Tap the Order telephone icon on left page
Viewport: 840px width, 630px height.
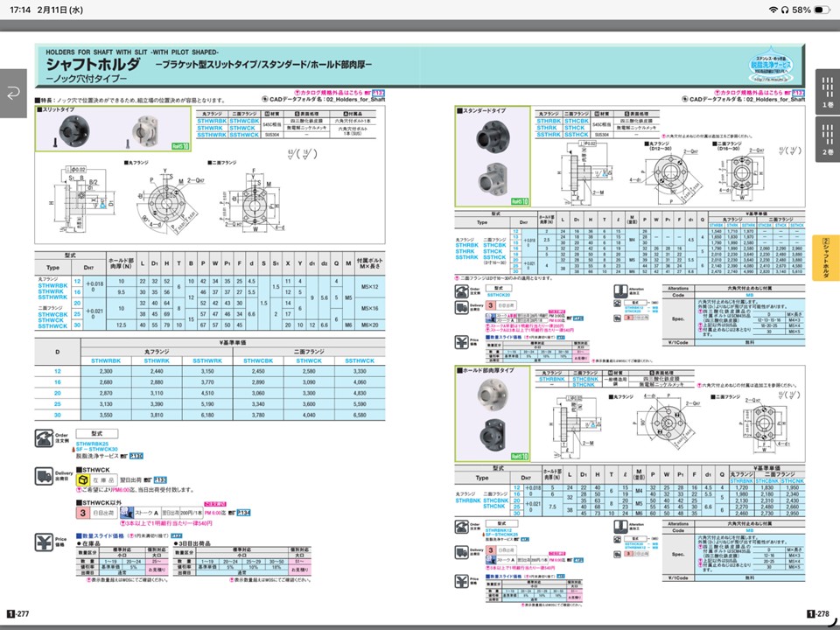(43, 438)
